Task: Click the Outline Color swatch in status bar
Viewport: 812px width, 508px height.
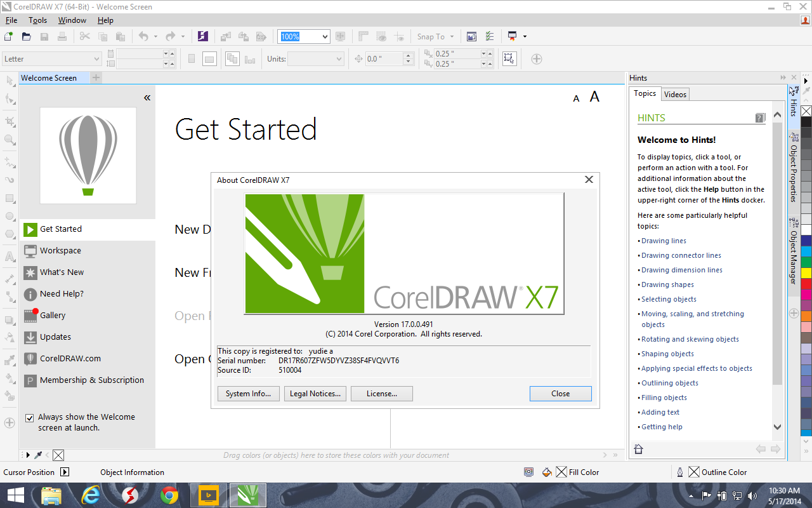Action: 693,472
